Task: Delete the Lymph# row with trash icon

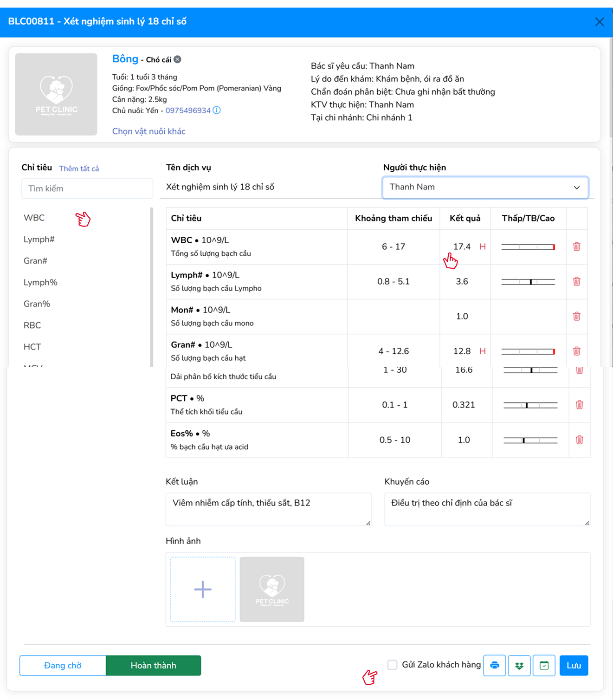Action: [576, 281]
